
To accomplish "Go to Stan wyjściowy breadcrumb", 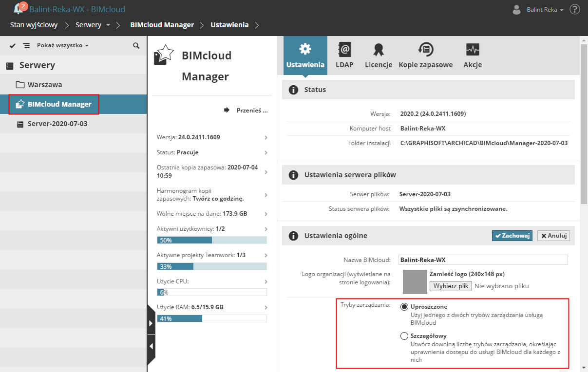I will [x=34, y=25].
